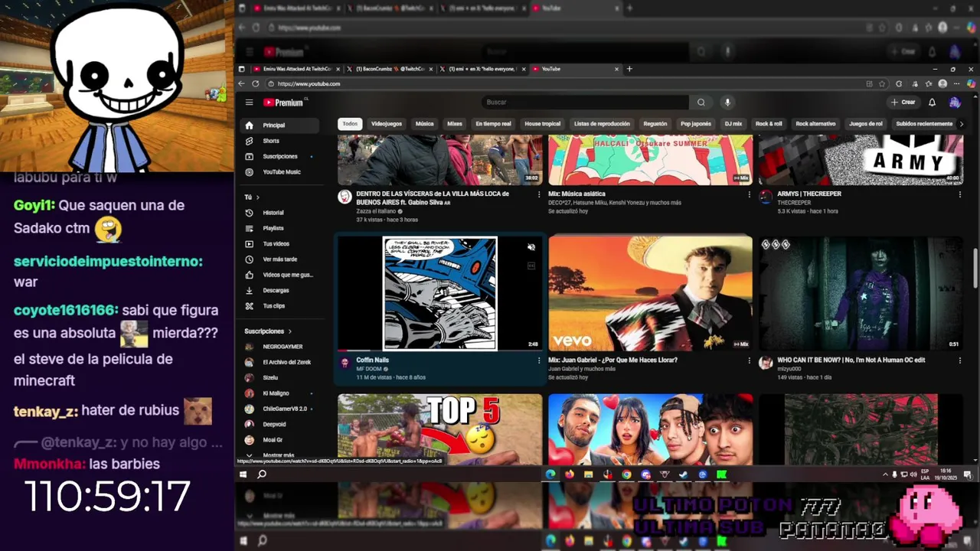Open Descargas in the sidebar
Image resolution: width=980 pixels, height=551 pixels.
coord(280,291)
